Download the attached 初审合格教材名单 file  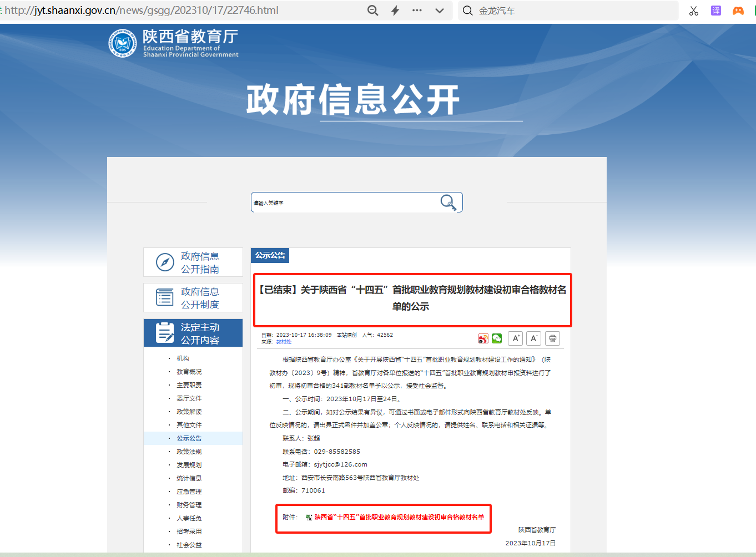(399, 517)
